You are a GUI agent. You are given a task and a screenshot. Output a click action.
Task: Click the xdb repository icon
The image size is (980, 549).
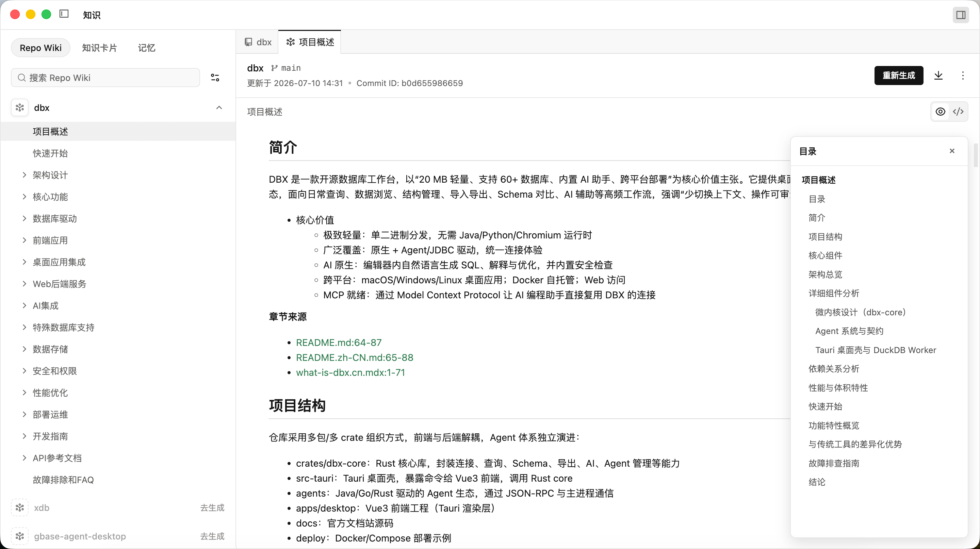[20, 508]
